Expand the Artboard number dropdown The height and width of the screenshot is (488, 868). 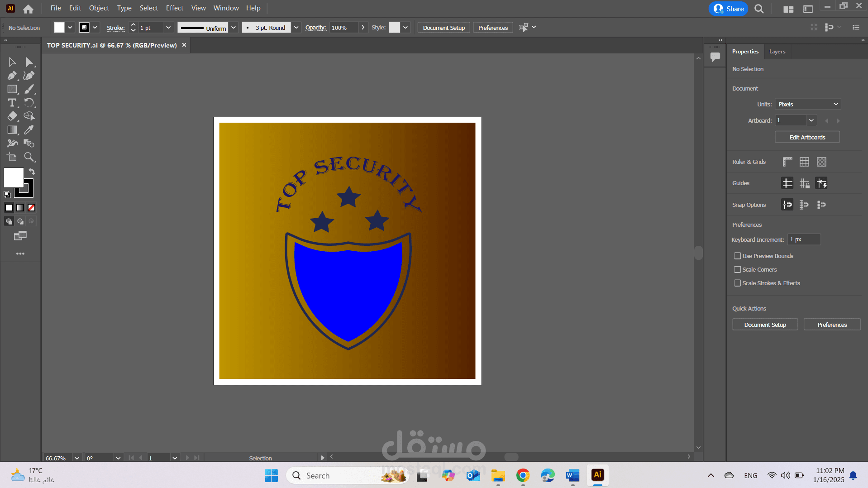click(811, 120)
